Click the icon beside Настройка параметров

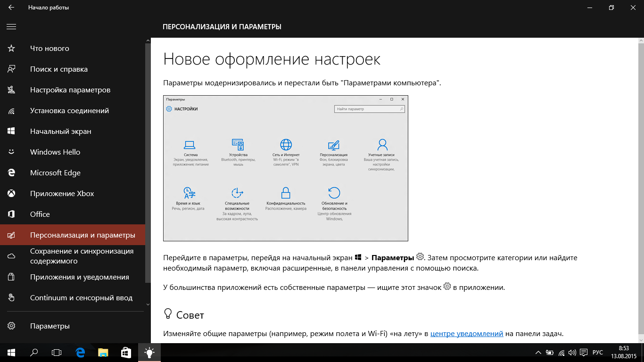11,90
